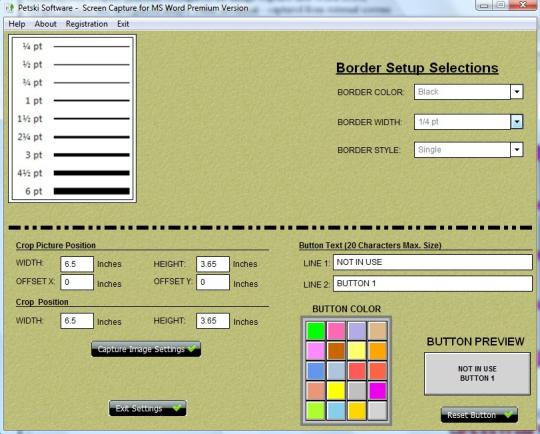540x434 pixels.
Task: Select the orange button color swatch
Action: coord(377,351)
